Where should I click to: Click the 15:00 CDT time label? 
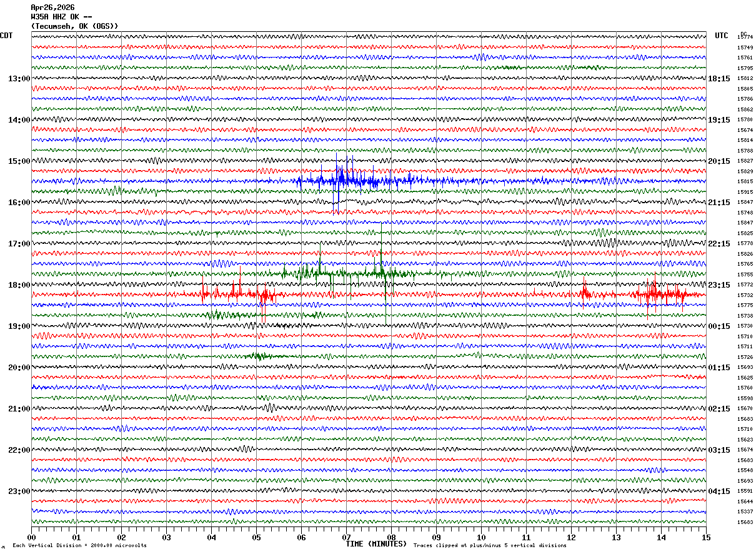(x=19, y=161)
